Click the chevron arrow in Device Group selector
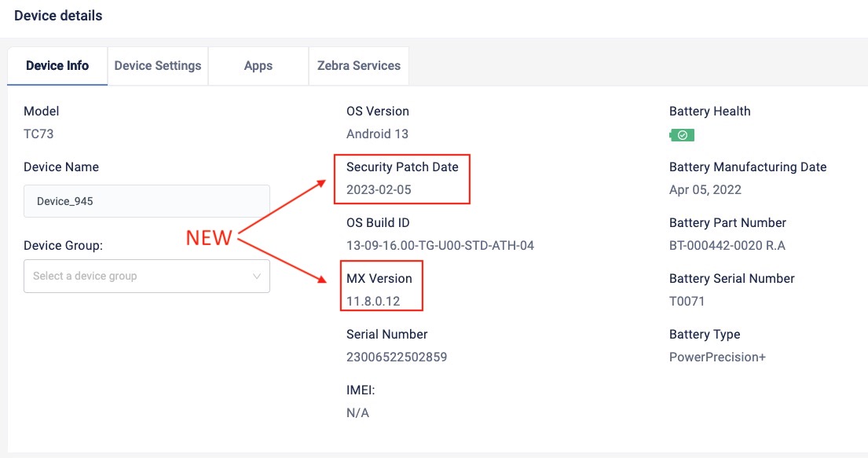The width and height of the screenshot is (868, 458). (x=257, y=277)
